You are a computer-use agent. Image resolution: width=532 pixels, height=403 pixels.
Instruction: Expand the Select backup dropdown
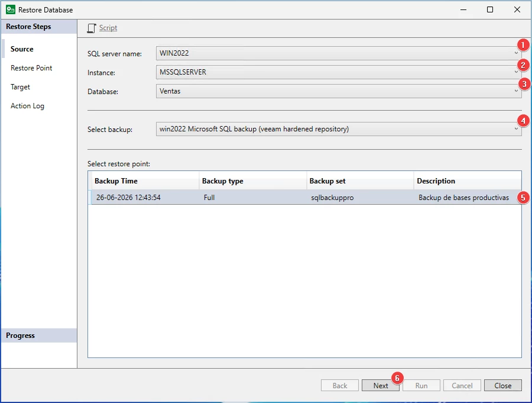[339, 129]
